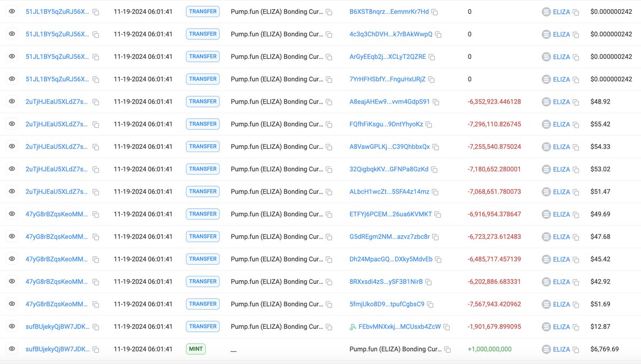Copy the signature in the $49.69 row
641x364 pixels.
coord(96,215)
